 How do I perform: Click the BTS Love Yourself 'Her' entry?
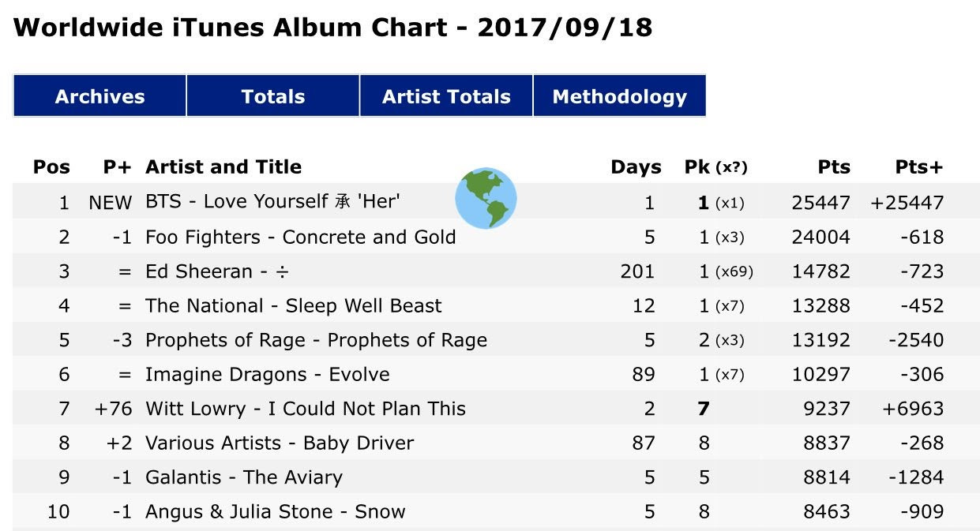pyautogui.click(x=272, y=203)
